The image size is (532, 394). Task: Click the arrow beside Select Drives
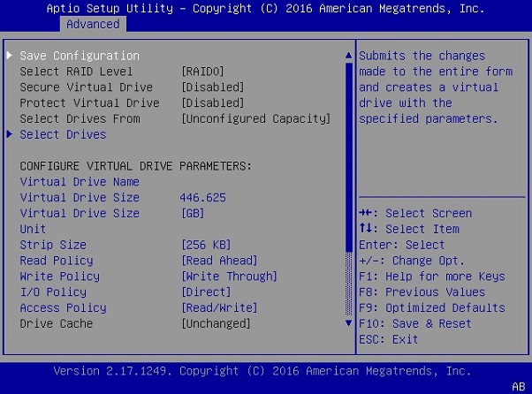[x=10, y=134]
